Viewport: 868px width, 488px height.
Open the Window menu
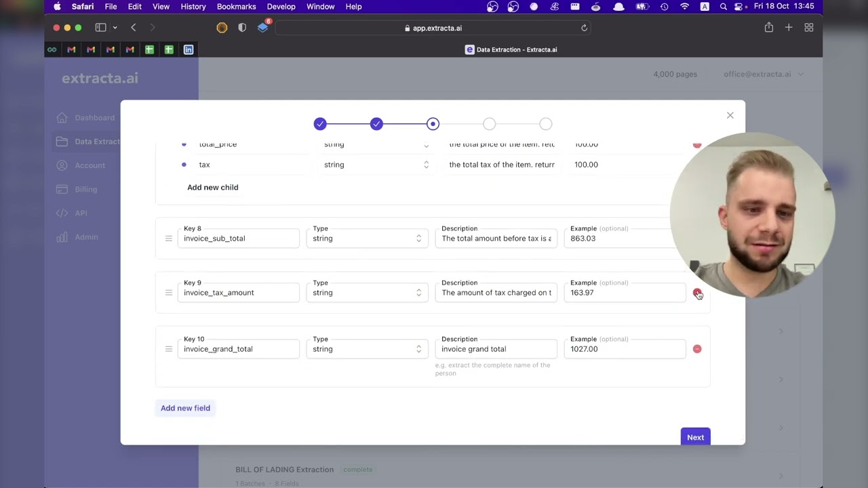click(x=320, y=7)
